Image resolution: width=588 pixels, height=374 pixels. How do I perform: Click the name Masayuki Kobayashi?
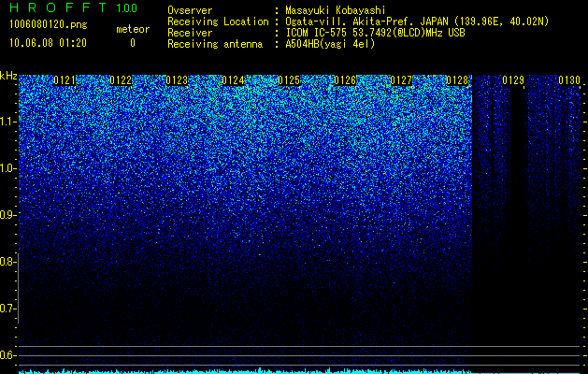[336, 10]
